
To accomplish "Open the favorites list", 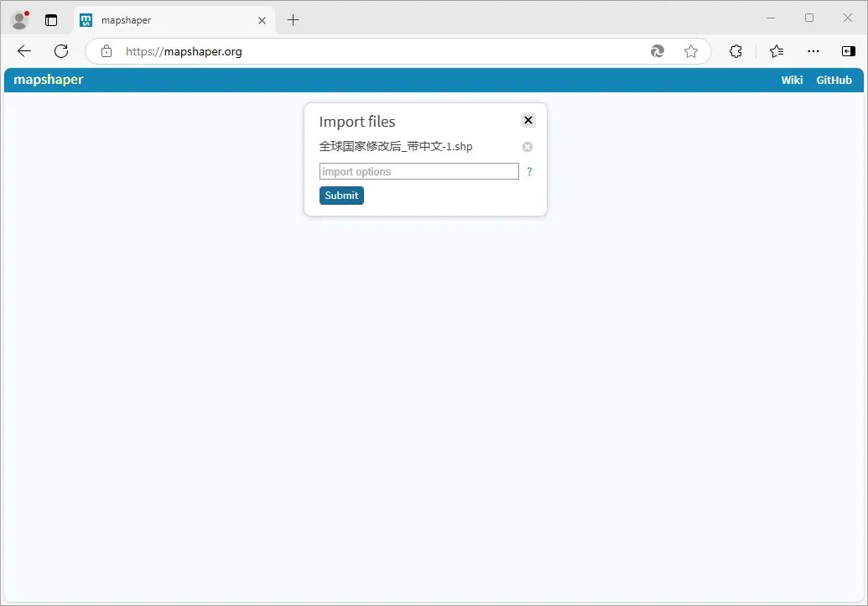I will pos(776,51).
